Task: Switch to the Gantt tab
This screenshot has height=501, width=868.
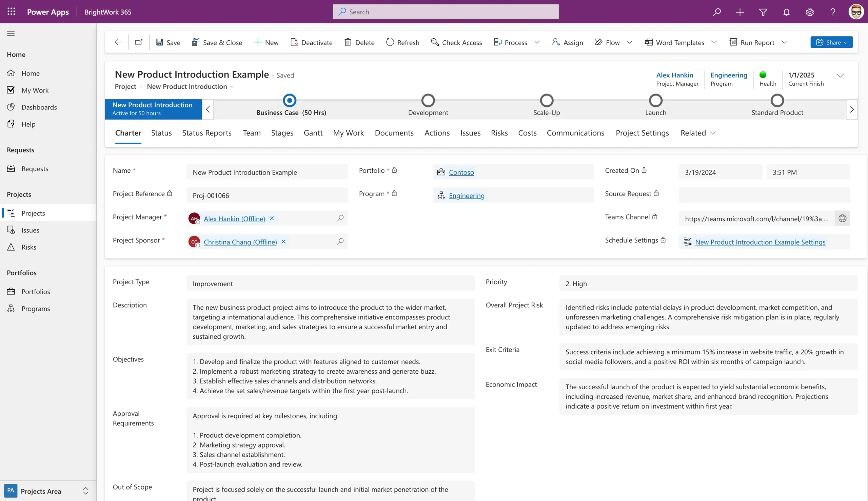Action: (x=313, y=133)
